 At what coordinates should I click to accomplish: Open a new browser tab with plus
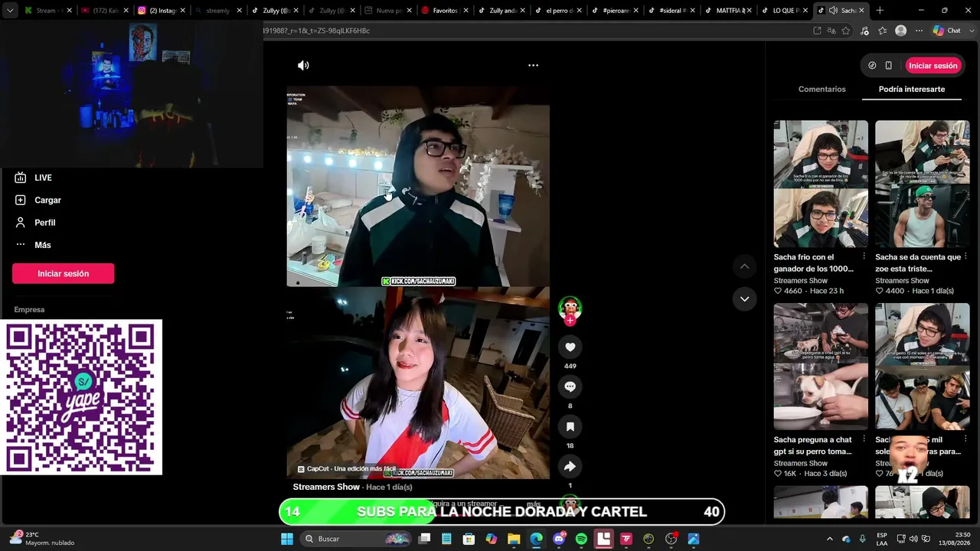pos(880,11)
